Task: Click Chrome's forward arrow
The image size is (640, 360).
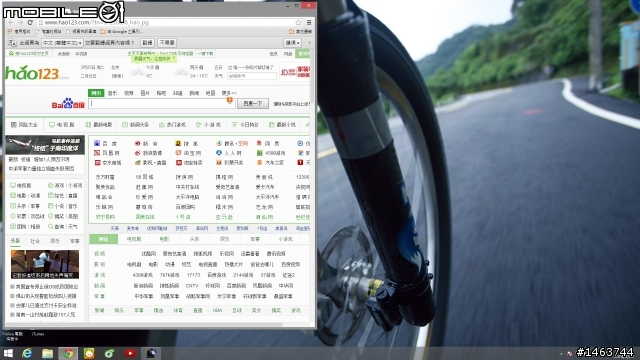Action: point(20,22)
